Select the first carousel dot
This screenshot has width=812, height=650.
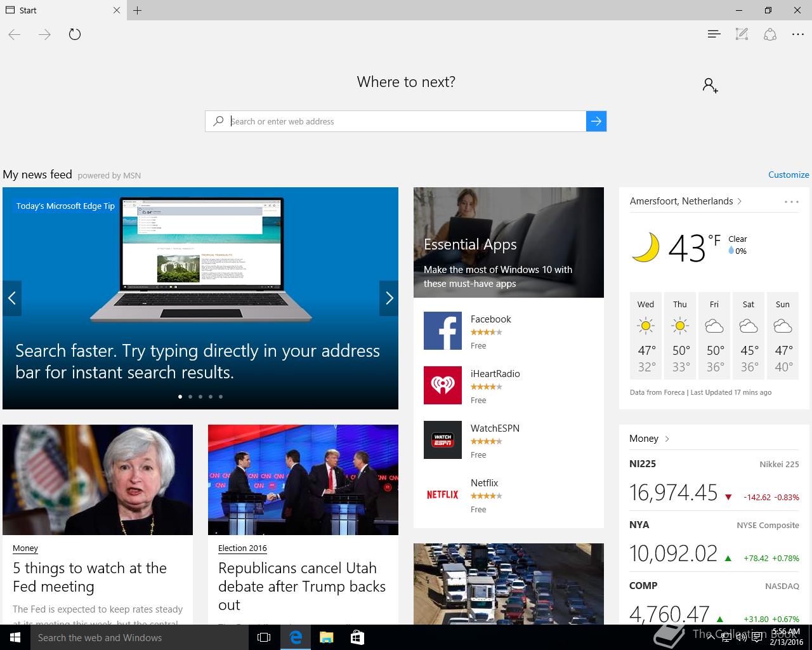click(x=180, y=397)
